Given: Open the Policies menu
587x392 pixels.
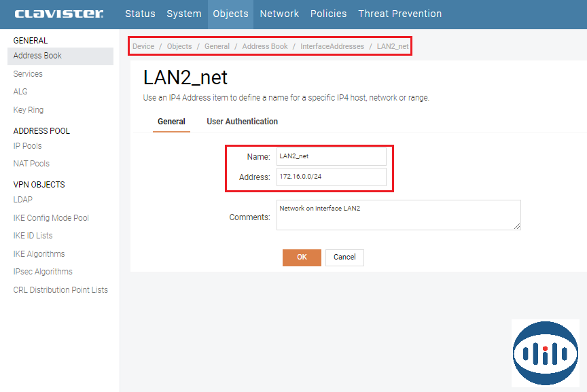Looking at the screenshot, I should (x=328, y=14).
